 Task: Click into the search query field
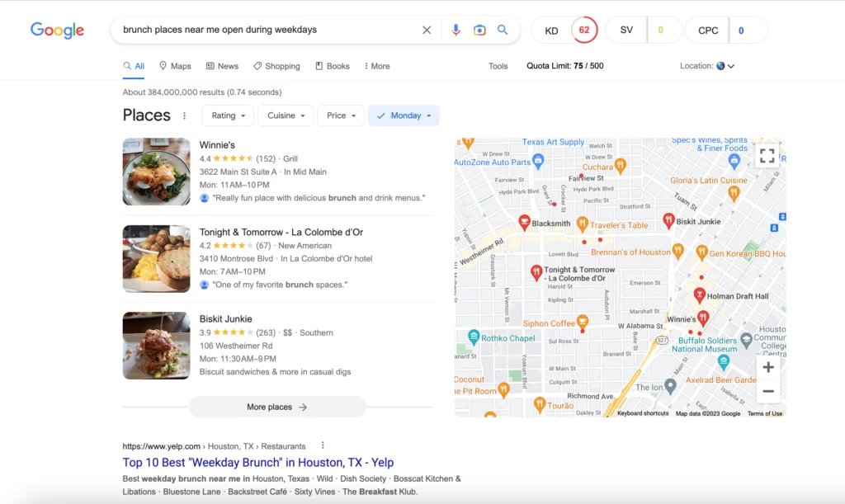270,30
